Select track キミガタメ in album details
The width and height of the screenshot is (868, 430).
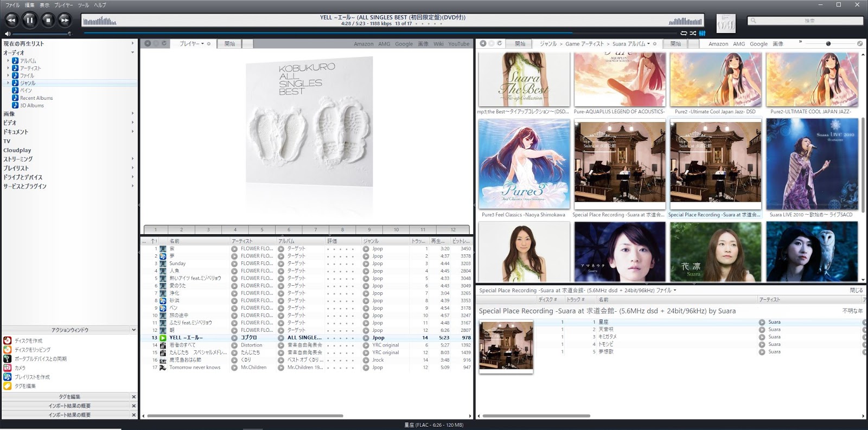pos(607,337)
